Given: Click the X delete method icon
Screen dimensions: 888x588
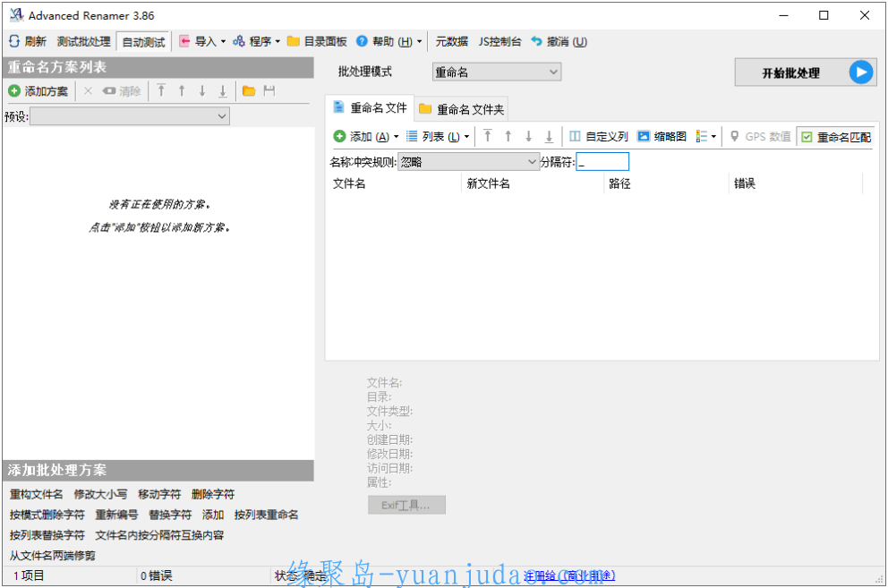Looking at the screenshot, I should coord(88,91).
